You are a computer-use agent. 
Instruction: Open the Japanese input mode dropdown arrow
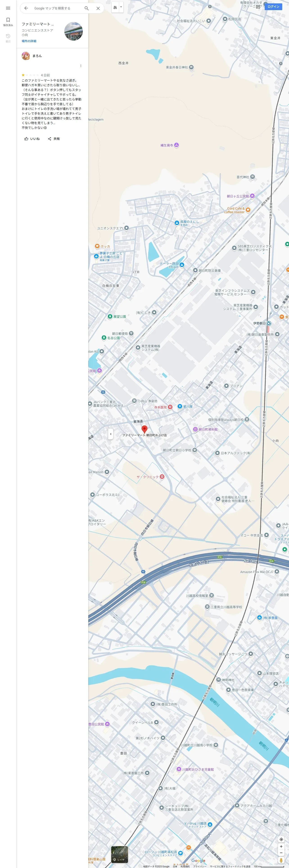pyautogui.click(x=121, y=7)
